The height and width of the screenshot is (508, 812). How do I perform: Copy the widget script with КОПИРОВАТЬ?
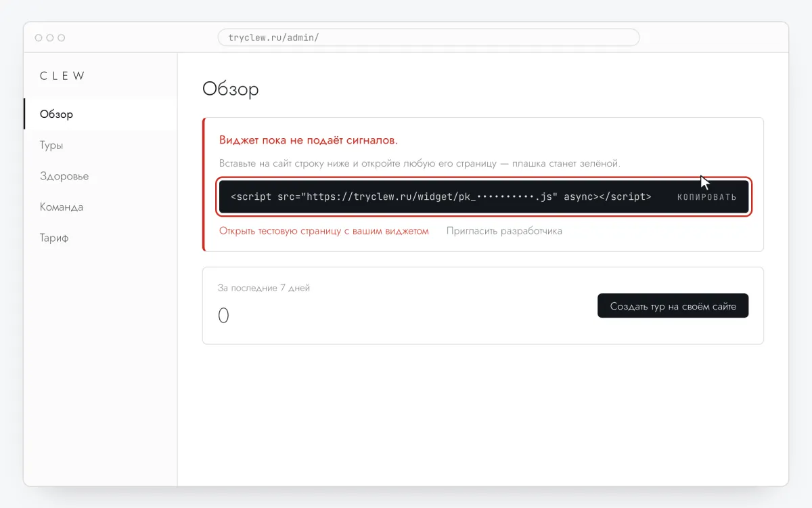tap(706, 197)
